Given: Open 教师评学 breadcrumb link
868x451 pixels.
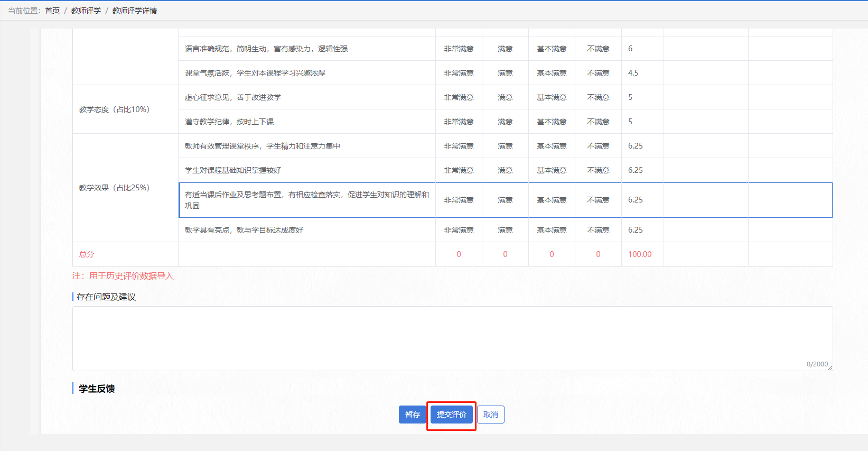Looking at the screenshot, I should point(86,11).
